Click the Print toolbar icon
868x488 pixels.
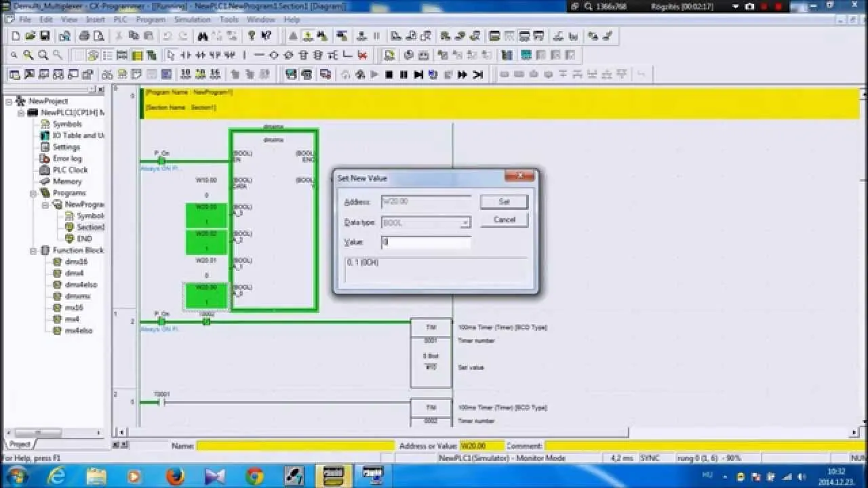click(83, 36)
